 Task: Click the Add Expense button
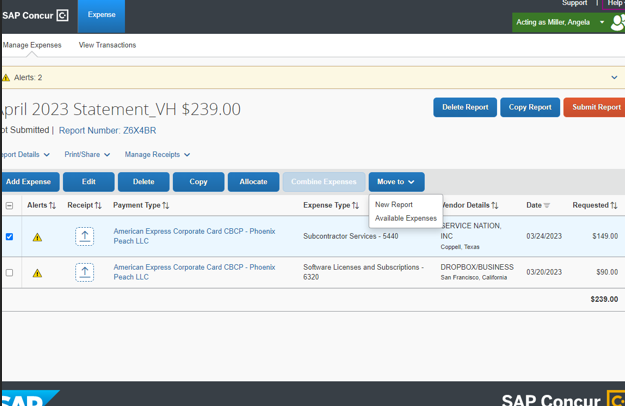pos(30,182)
